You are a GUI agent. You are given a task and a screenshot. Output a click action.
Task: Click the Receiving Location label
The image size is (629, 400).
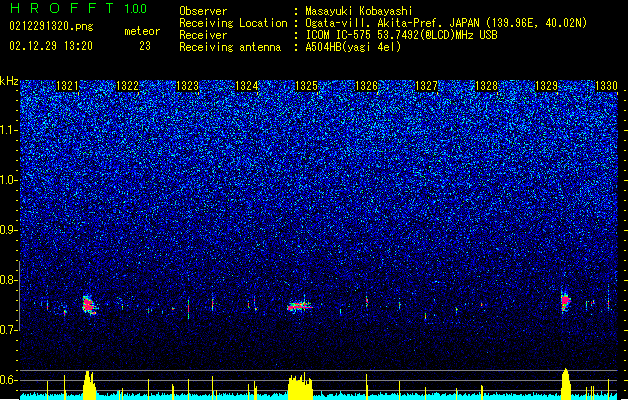coord(233,23)
